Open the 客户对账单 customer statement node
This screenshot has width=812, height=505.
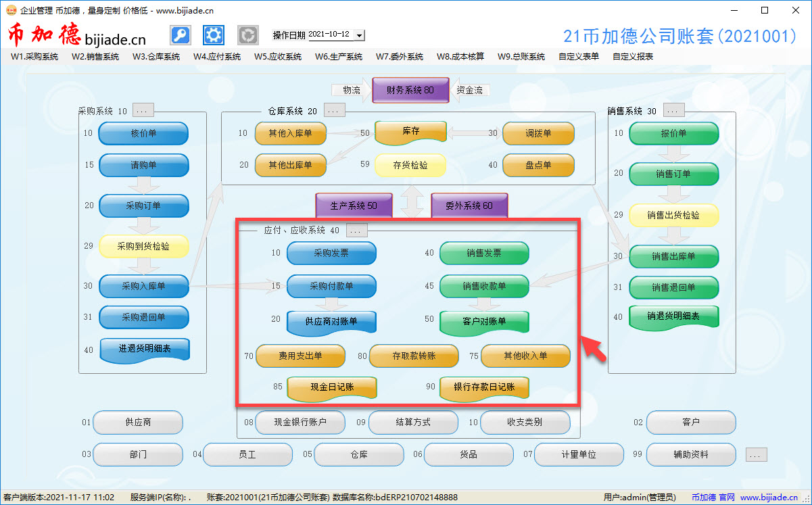(x=484, y=322)
